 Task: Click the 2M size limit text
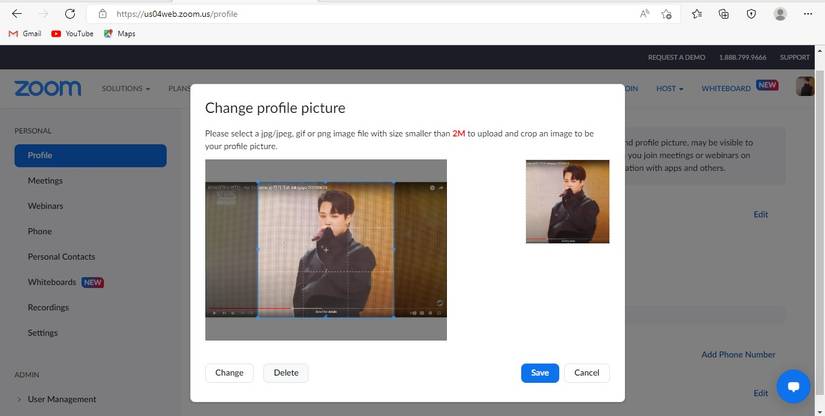459,134
